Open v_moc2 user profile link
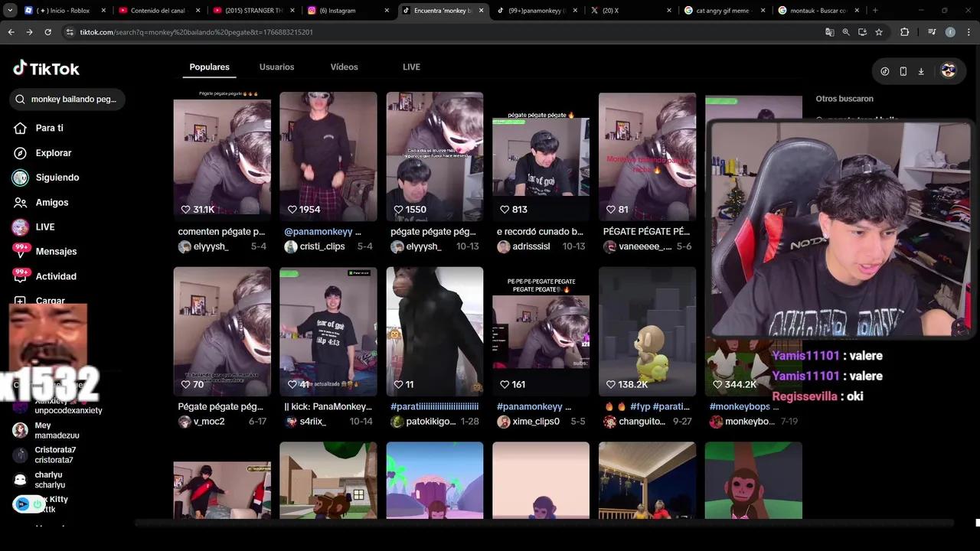980x551 pixels. (201, 422)
